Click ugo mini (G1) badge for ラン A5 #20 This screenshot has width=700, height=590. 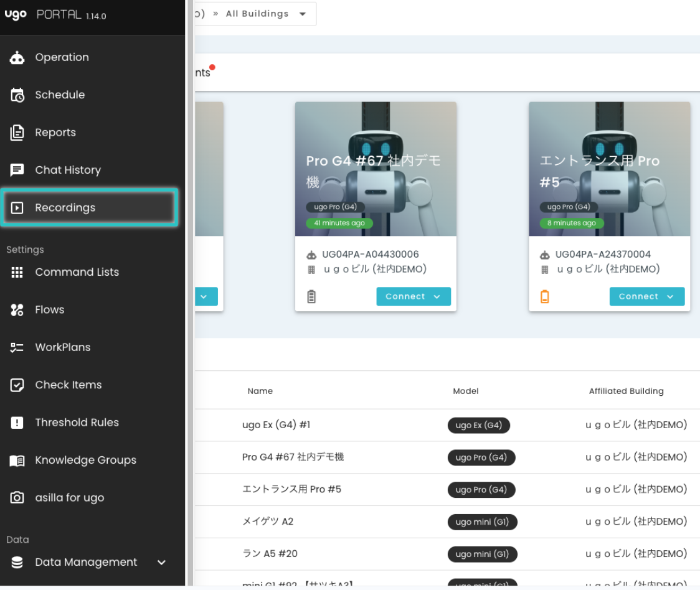pos(482,554)
